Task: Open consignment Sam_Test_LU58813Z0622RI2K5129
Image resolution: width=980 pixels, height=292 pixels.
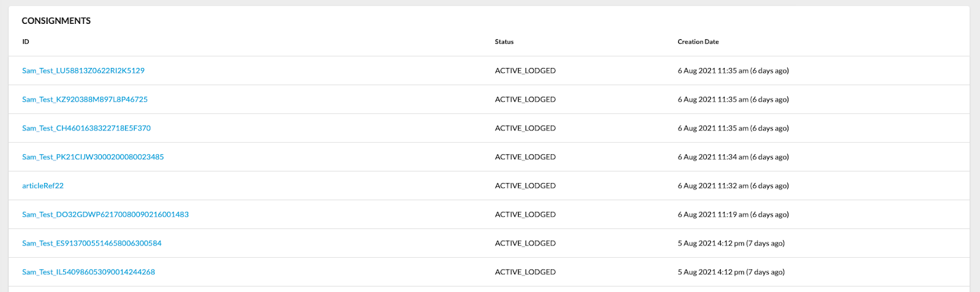Action: pyautogui.click(x=83, y=70)
